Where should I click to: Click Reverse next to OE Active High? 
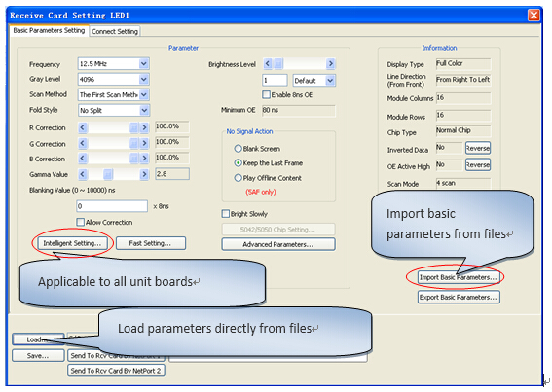point(478,164)
